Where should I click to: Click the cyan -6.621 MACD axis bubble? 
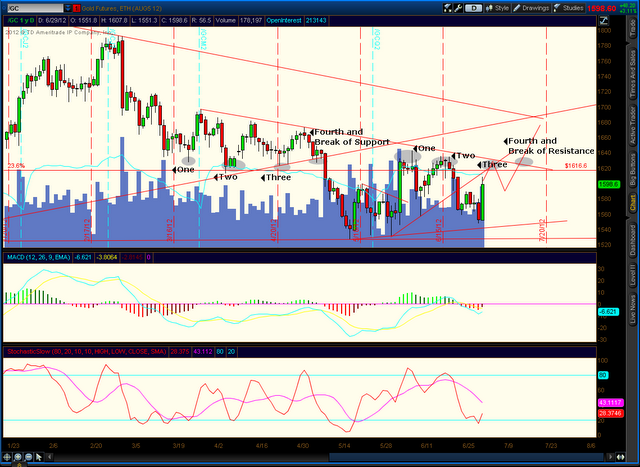click(609, 312)
